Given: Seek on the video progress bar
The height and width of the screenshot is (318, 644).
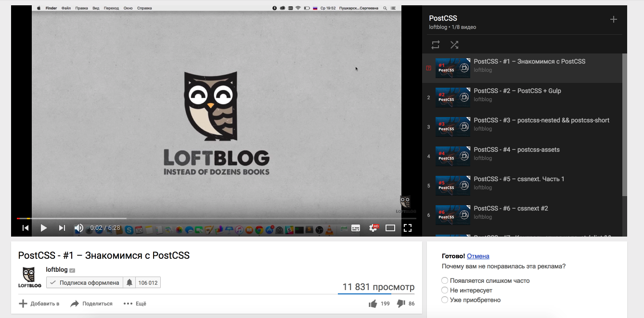Looking at the screenshot, I should point(217,218).
